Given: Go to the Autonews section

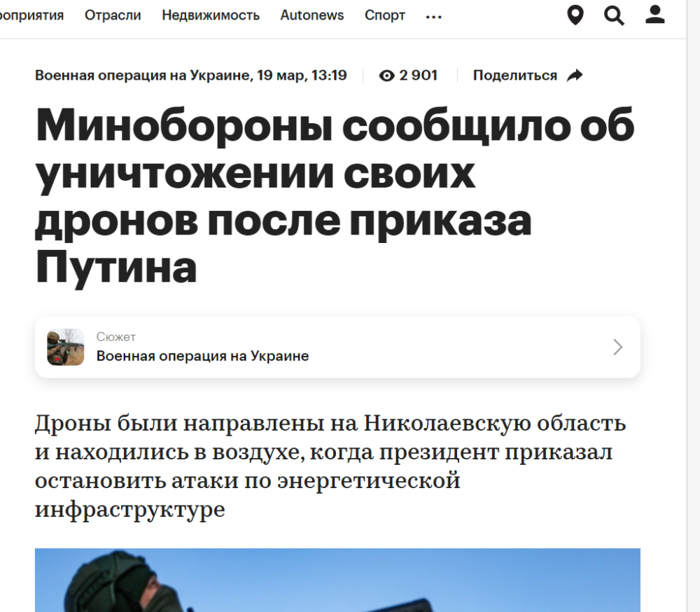Looking at the screenshot, I should (x=312, y=15).
